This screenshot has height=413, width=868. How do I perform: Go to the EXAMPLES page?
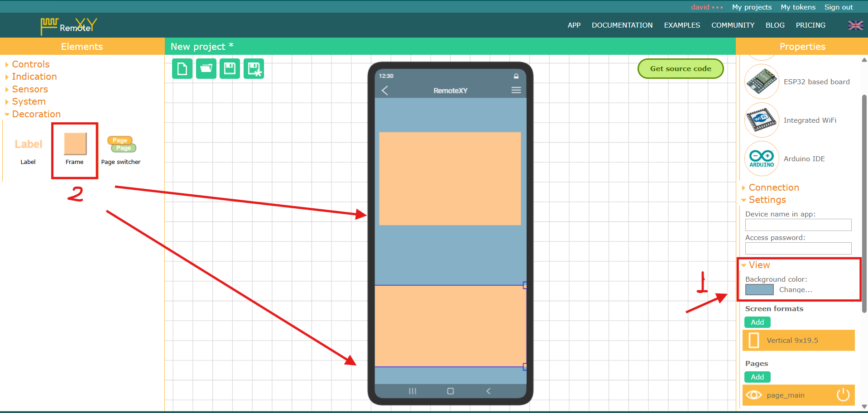point(682,25)
